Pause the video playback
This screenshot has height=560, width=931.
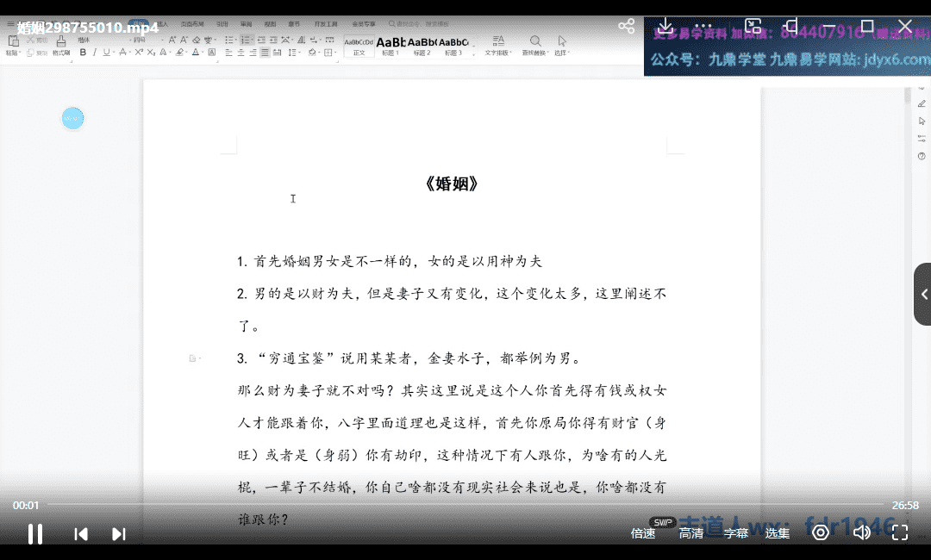35,533
